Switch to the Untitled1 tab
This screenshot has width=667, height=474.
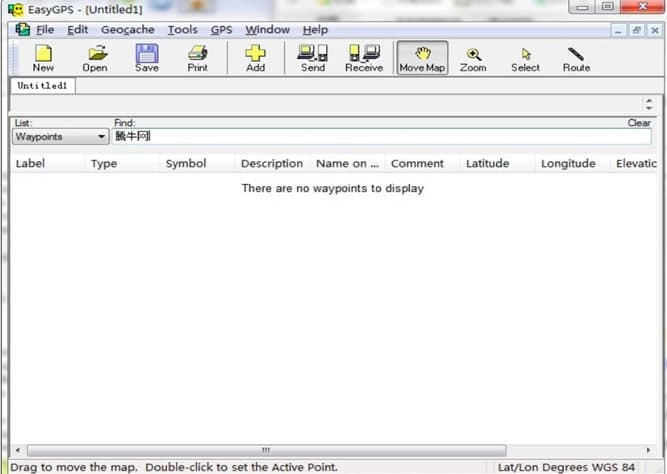[x=43, y=86]
